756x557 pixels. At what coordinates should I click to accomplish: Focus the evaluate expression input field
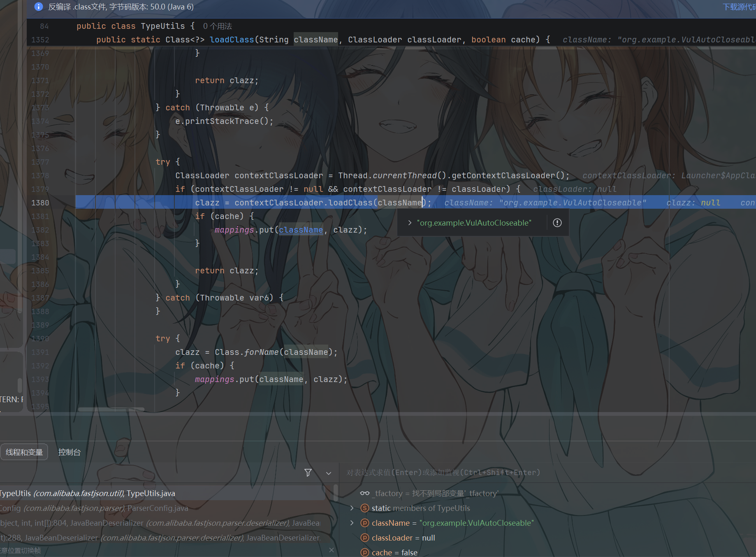pyautogui.click(x=547, y=473)
